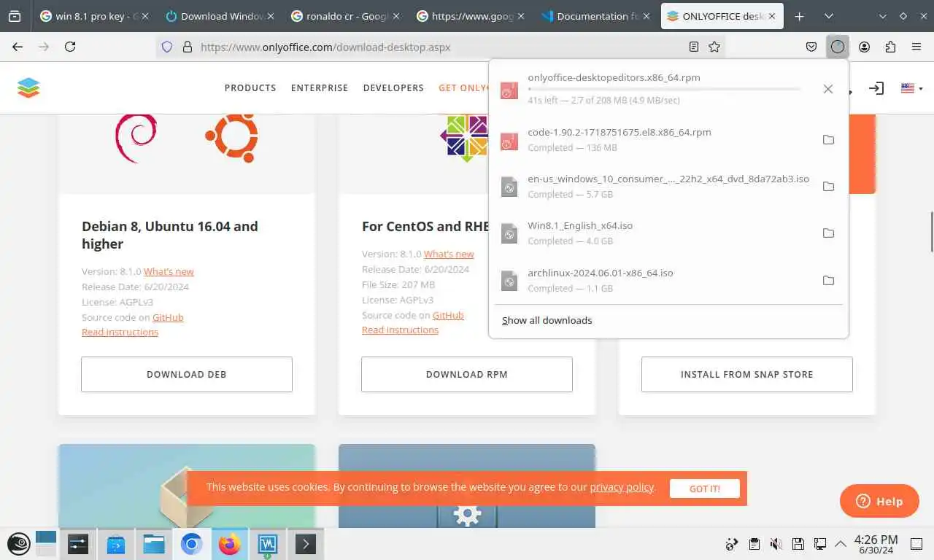Click DOWNLOAD DEB button
The width and height of the screenshot is (934, 560).
187,374
